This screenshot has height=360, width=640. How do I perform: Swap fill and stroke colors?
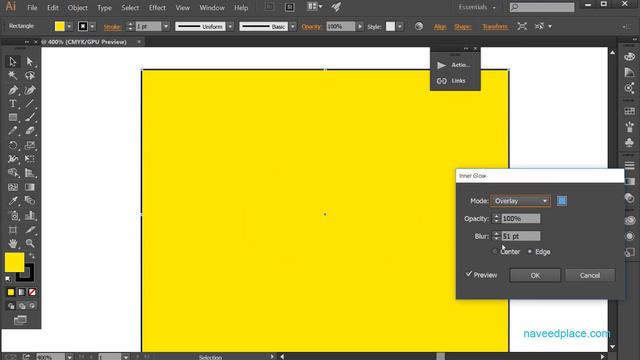(31, 256)
